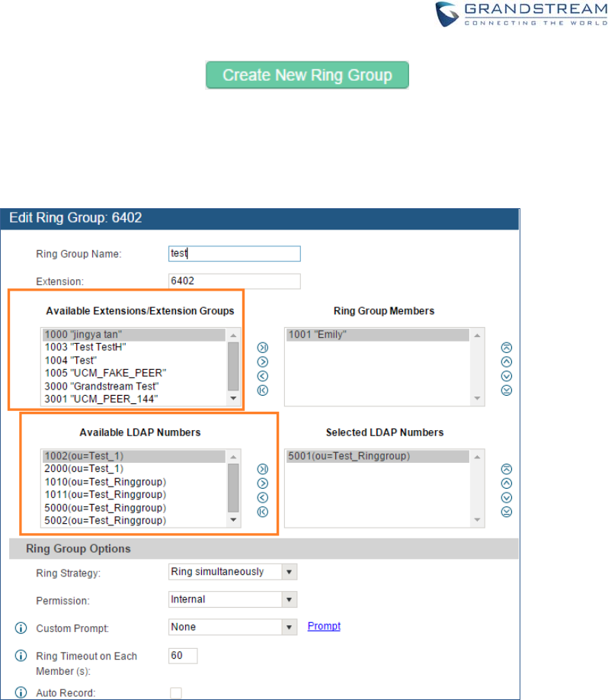The image size is (608, 700).
Task: Click the Extension field showing 6402
Action: tap(234, 281)
